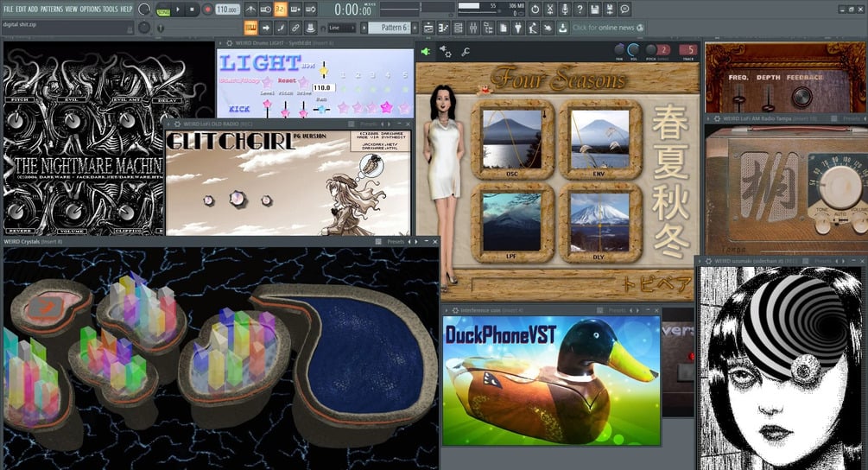Click the download content library icon
This screenshot has width=868, height=470.
coord(562,28)
